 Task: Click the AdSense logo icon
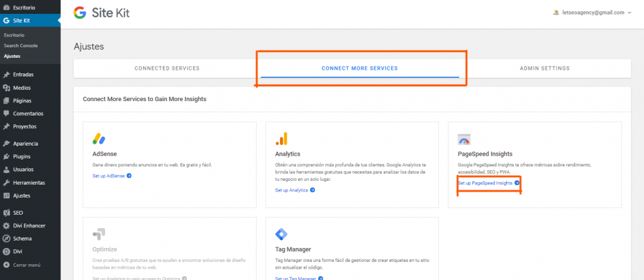click(x=99, y=139)
